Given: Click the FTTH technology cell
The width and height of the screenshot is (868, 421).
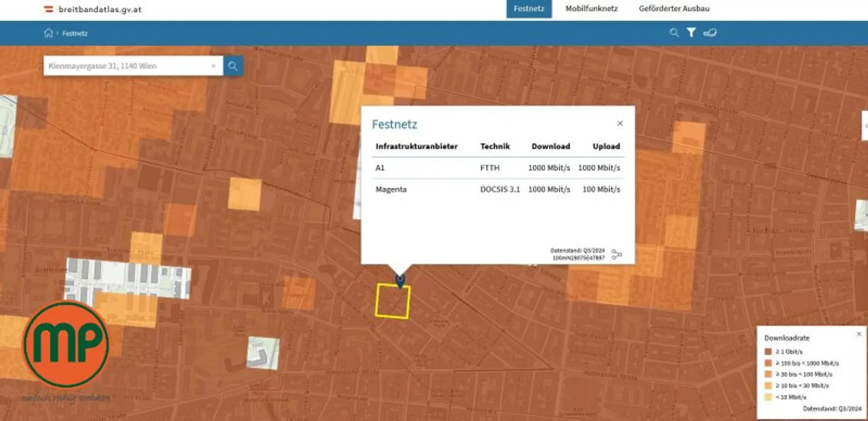Looking at the screenshot, I should tap(490, 168).
